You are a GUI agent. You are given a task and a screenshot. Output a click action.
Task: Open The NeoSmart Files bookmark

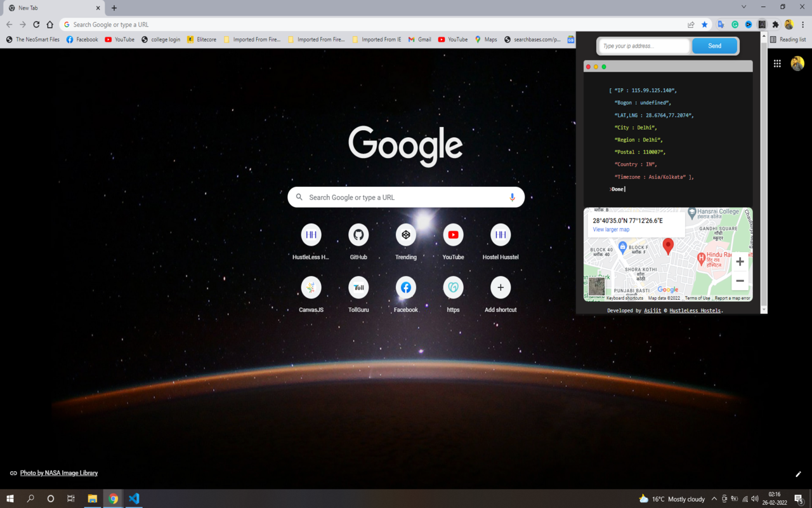point(32,39)
